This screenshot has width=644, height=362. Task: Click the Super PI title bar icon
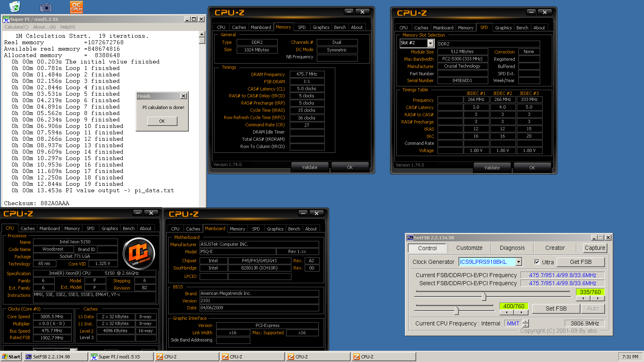tap(6, 19)
